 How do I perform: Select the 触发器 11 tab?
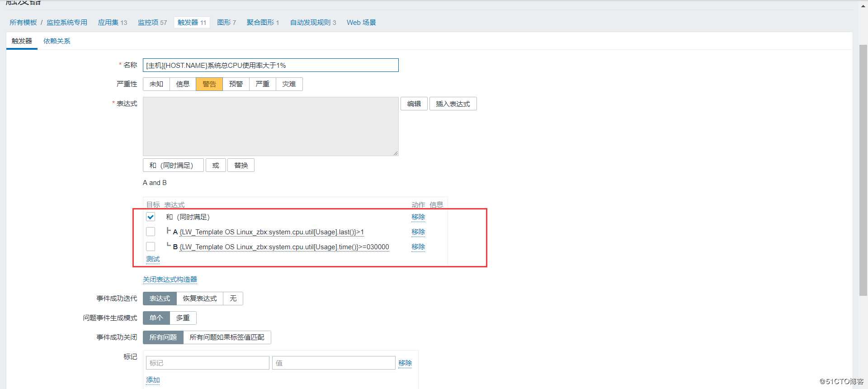click(x=192, y=23)
